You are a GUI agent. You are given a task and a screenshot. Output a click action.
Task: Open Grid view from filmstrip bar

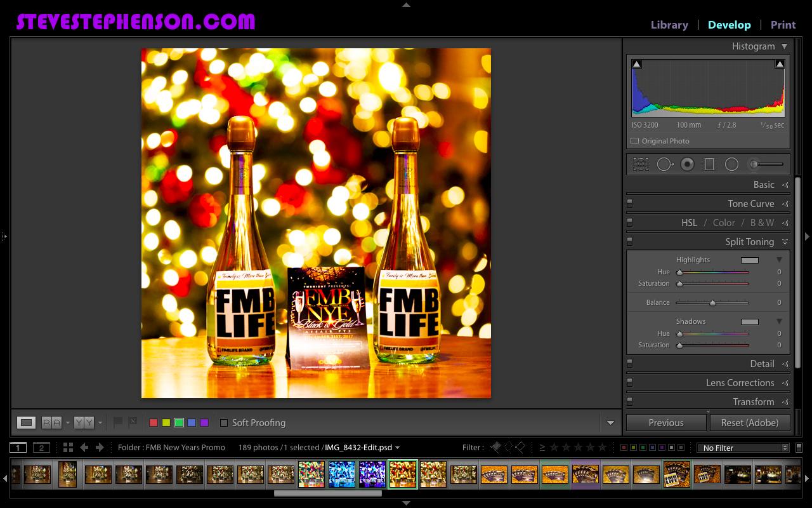coord(68,448)
